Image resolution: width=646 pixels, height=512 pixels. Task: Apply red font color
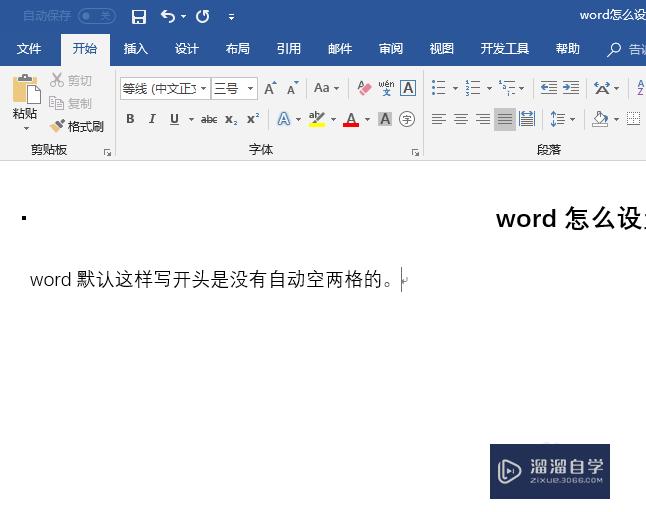351,119
